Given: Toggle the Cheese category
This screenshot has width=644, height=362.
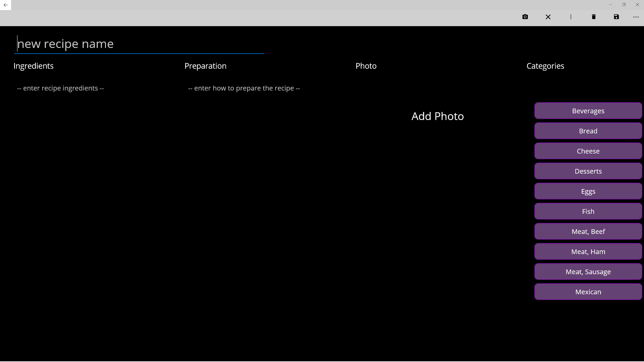Looking at the screenshot, I should coord(588,151).
